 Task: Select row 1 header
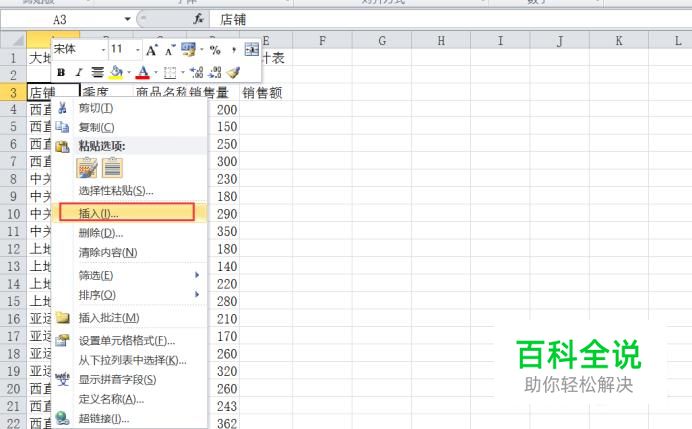[x=13, y=58]
